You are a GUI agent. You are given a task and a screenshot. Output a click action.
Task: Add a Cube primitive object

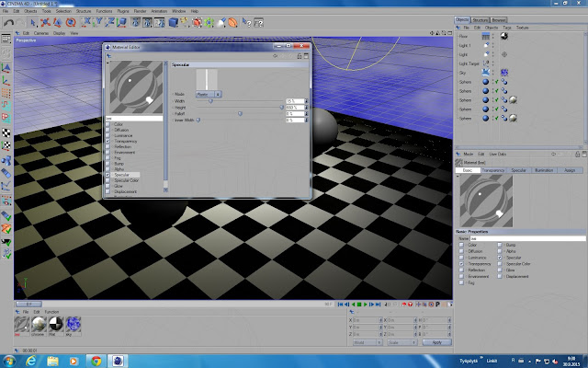pos(173,22)
